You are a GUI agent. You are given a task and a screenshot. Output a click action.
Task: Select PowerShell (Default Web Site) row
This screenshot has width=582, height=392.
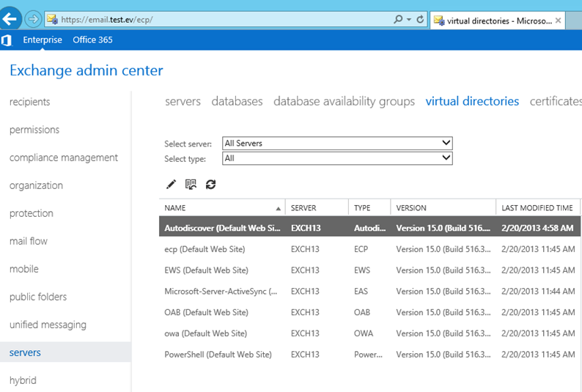pyautogui.click(x=369, y=355)
